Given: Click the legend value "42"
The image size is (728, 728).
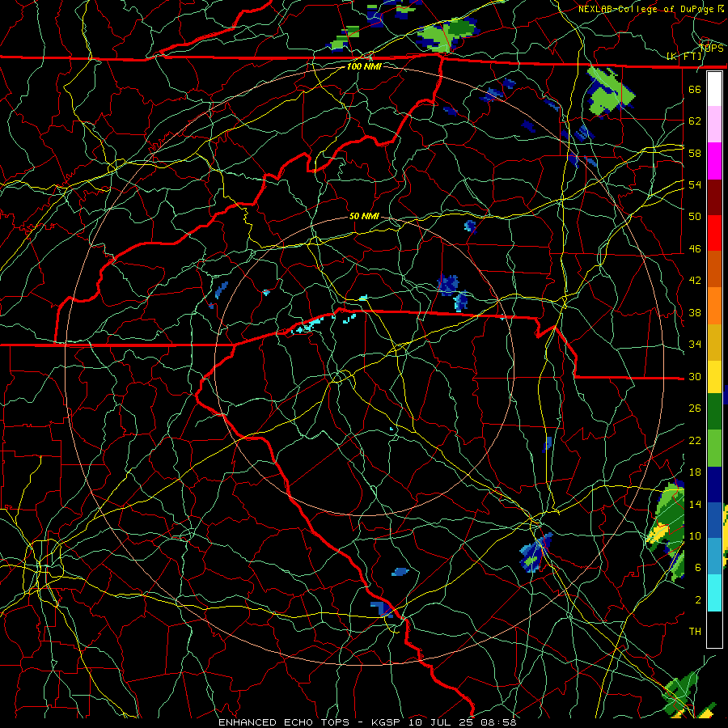Looking at the screenshot, I should 695,281.
